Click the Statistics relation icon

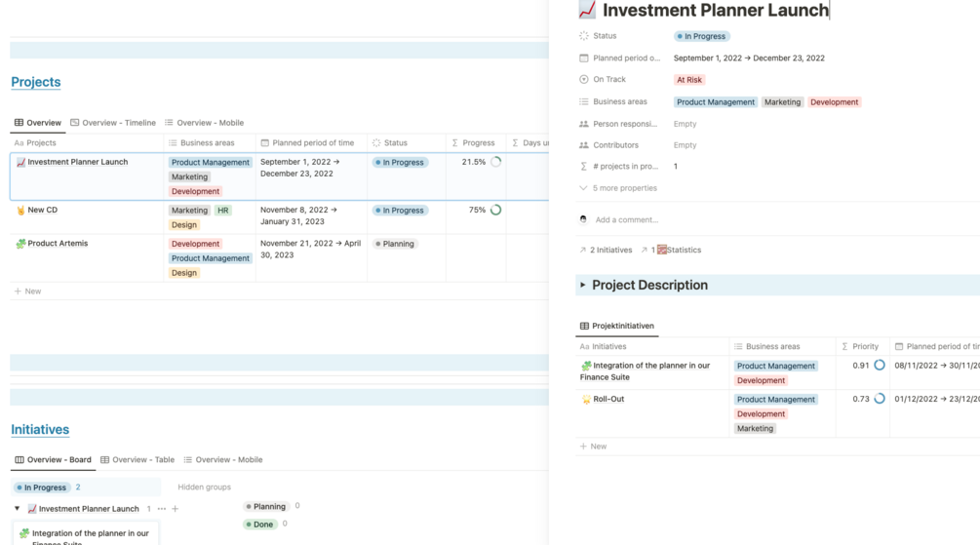click(x=662, y=251)
